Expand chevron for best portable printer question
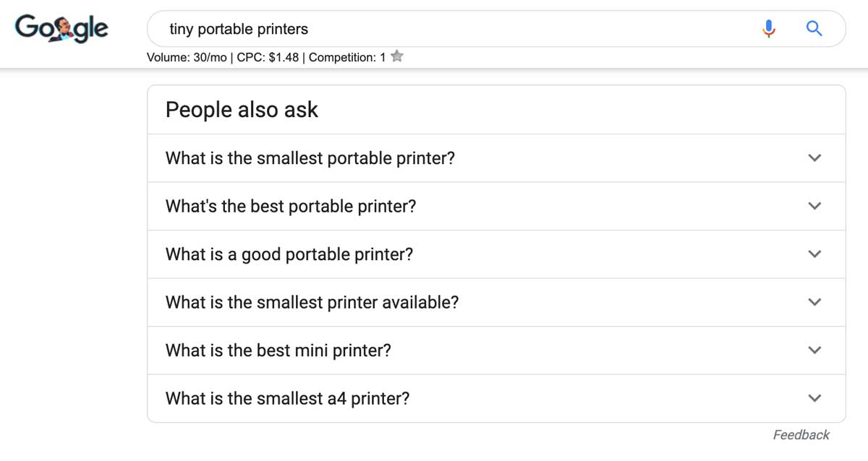 [x=814, y=206]
